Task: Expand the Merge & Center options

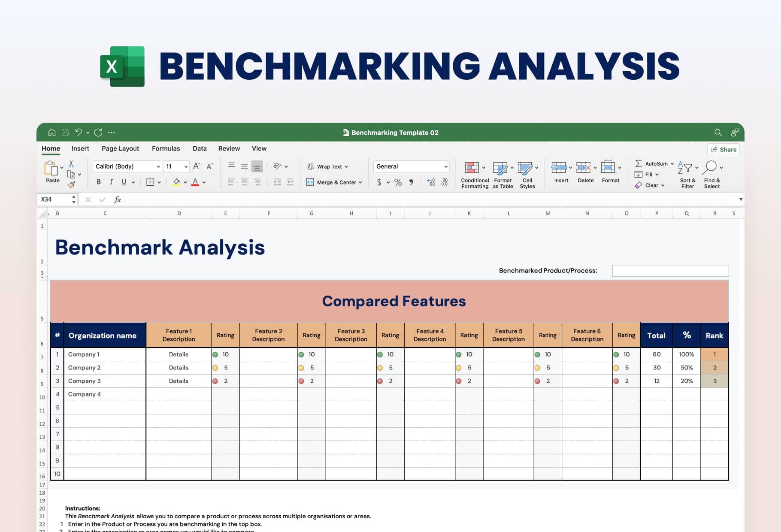Action: 361,182
